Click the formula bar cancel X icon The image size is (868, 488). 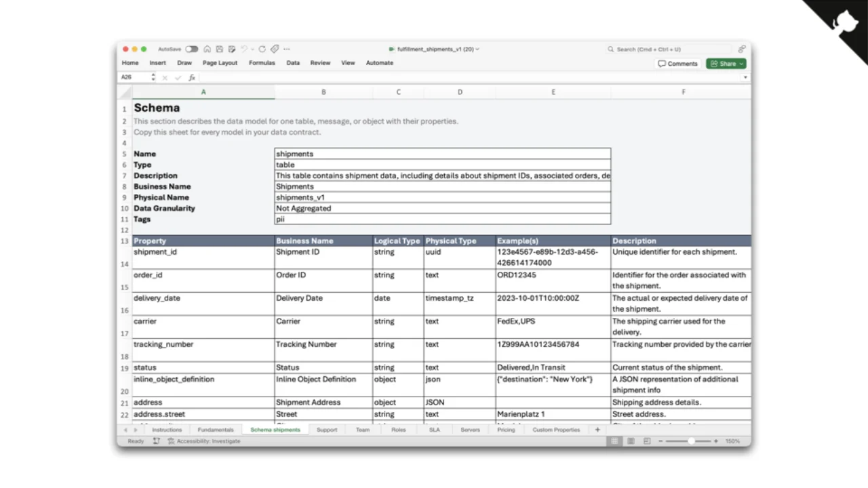(x=165, y=78)
